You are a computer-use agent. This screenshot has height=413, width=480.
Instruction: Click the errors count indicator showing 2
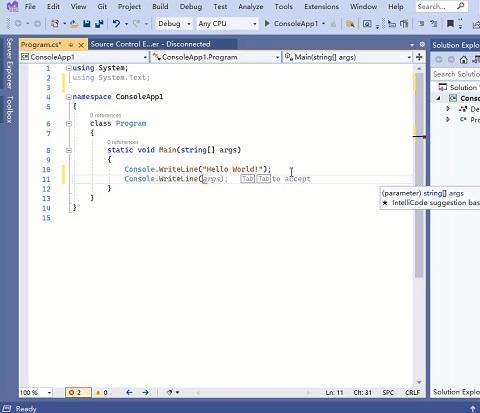pos(78,392)
